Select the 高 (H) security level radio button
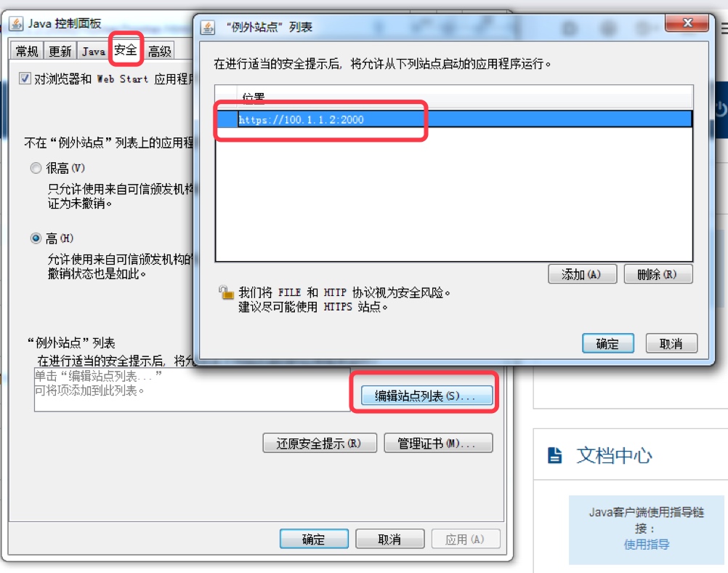 click(36, 239)
